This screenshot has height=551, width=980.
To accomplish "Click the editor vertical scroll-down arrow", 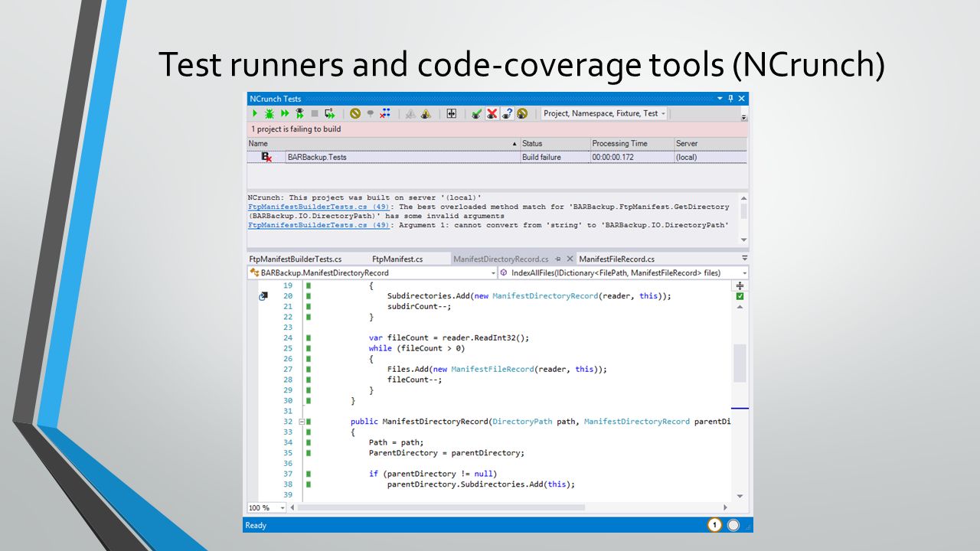I will (x=740, y=496).
